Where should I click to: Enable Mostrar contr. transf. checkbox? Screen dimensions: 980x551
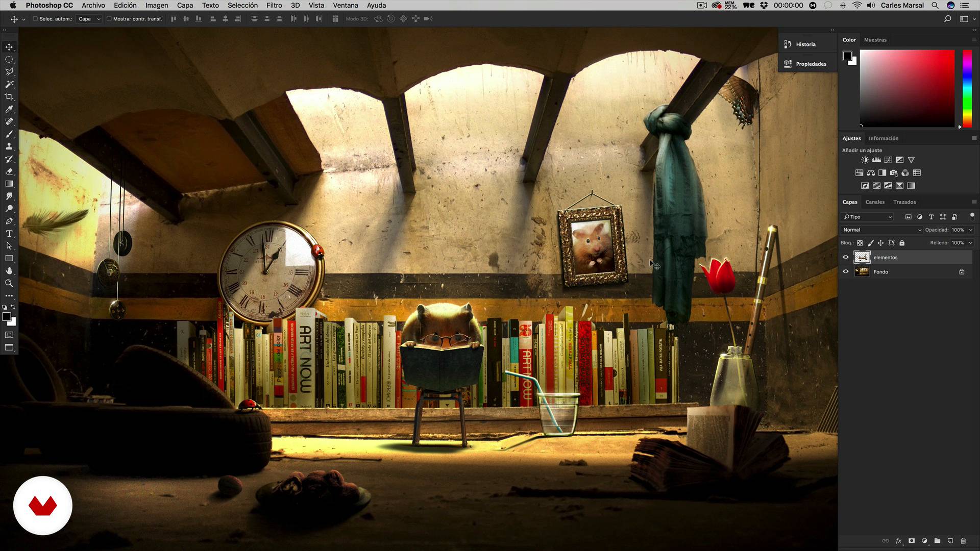pos(109,19)
